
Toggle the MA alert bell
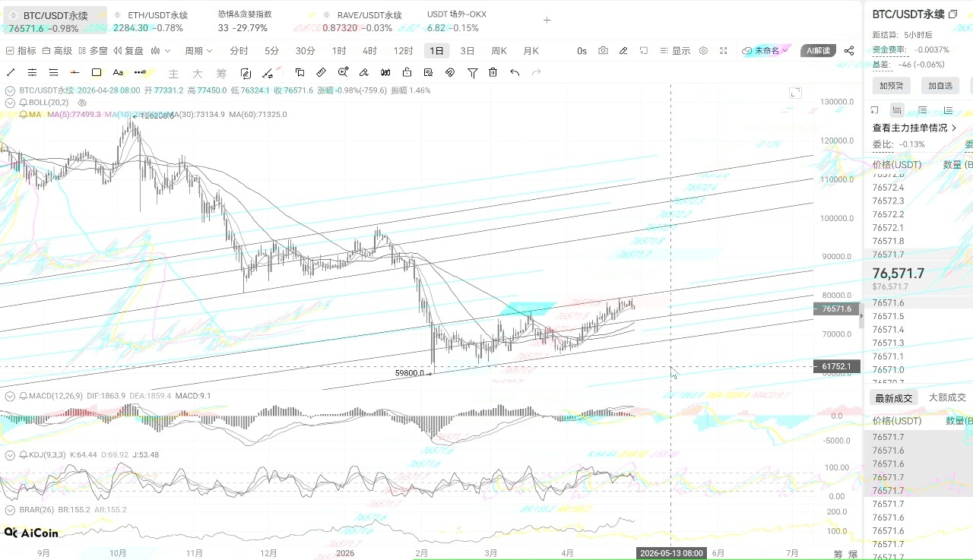point(24,114)
